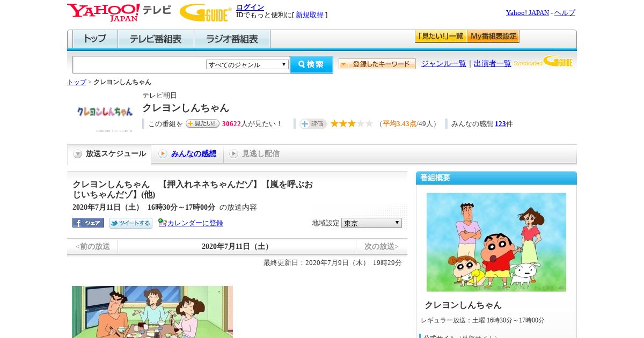Select the トップ navigation tab
This screenshot has height=338, width=644.
95,39
